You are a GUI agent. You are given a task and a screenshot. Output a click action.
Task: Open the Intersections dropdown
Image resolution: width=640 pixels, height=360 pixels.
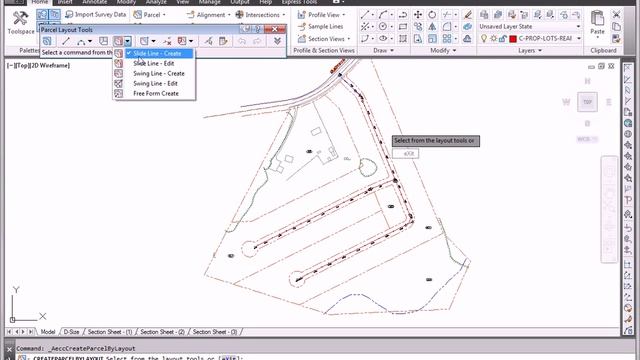pyautogui.click(x=260, y=15)
